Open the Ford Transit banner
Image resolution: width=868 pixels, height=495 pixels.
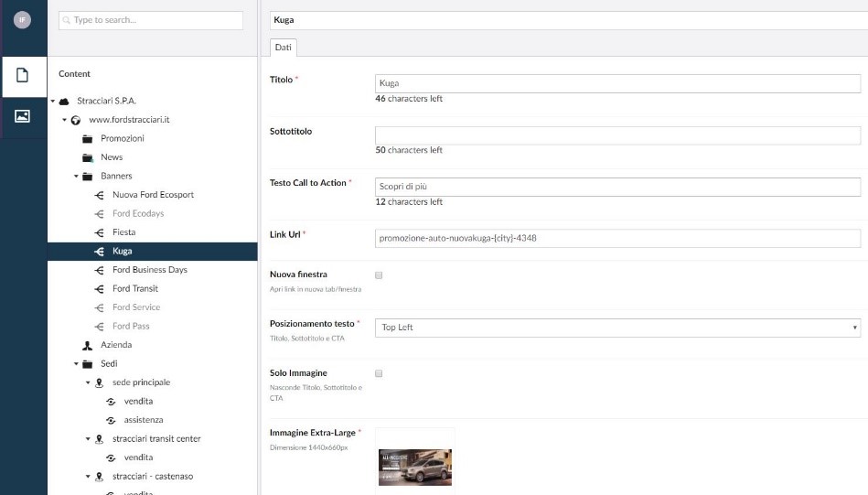(x=135, y=289)
